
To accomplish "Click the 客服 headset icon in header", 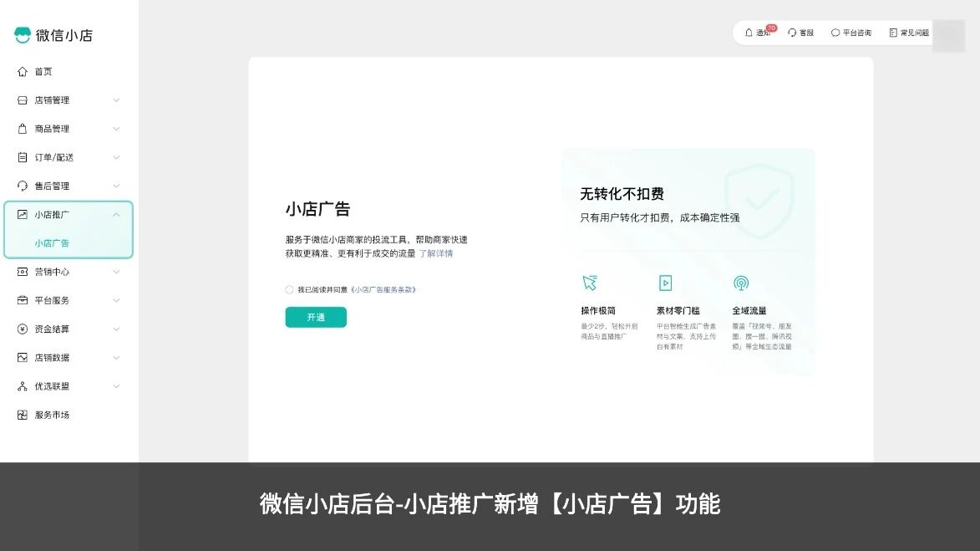I will click(792, 33).
